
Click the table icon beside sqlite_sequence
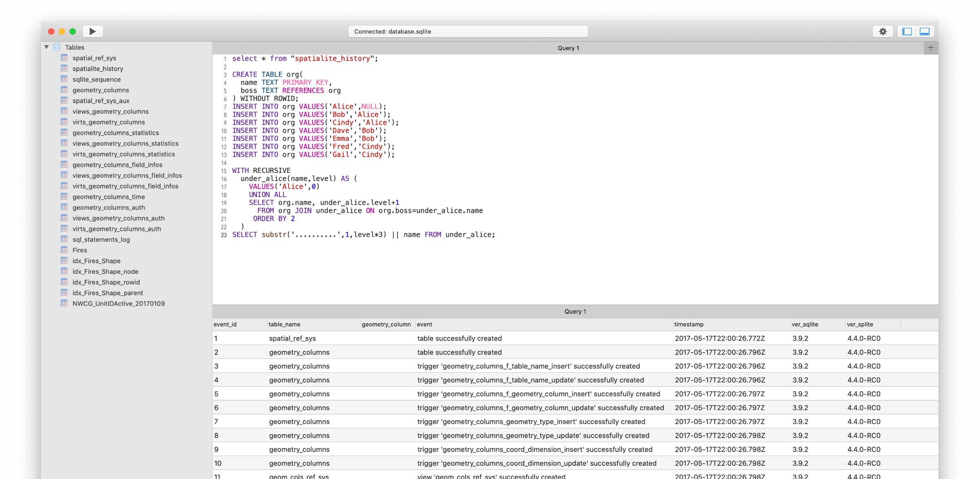pos(65,79)
